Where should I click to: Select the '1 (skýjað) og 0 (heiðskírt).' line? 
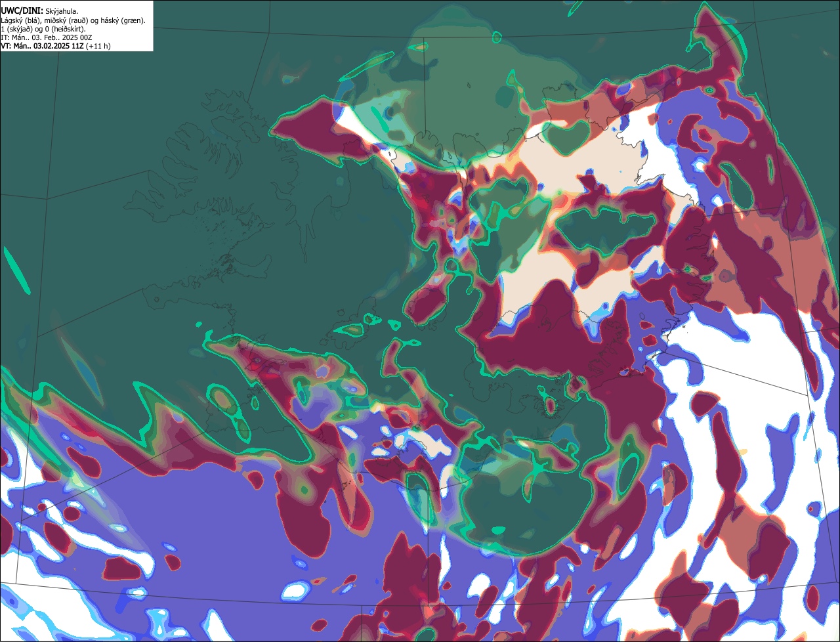pos(43,29)
